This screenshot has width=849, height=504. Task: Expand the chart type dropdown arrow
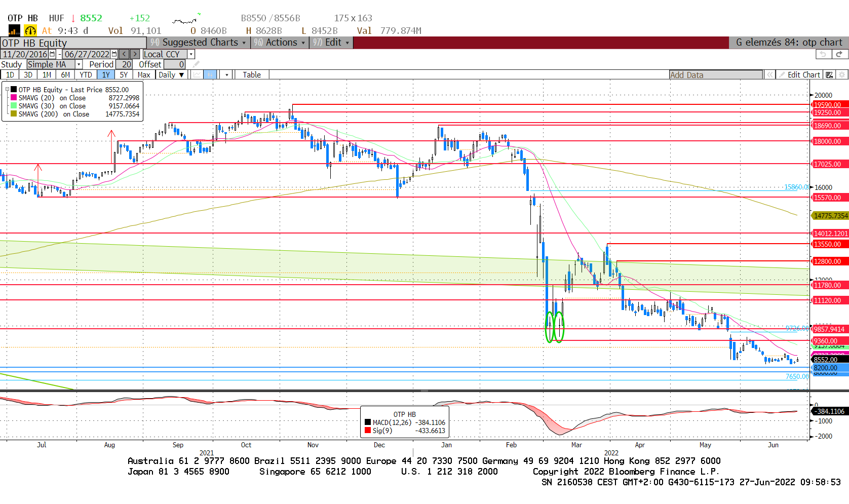[226, 74]
